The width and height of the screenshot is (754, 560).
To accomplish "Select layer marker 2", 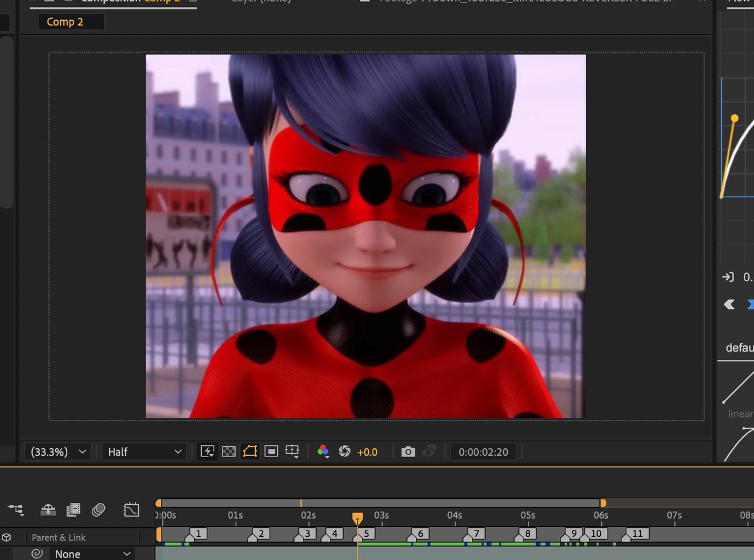I will tap(260, 534).
